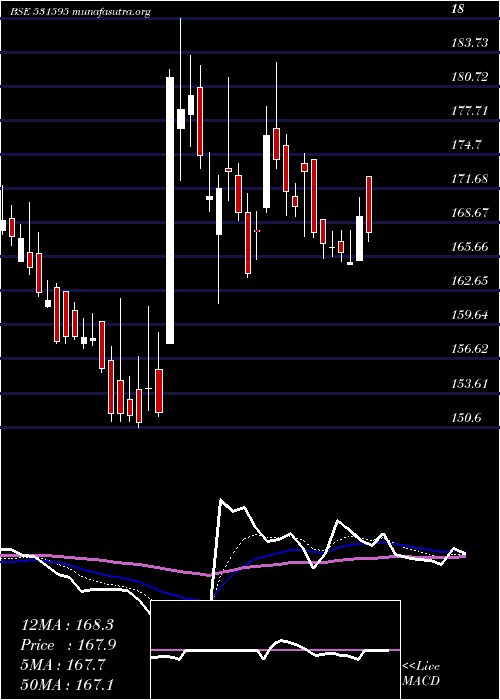
Task: Select the 183.73 price axis label
Action: [469, 43]
